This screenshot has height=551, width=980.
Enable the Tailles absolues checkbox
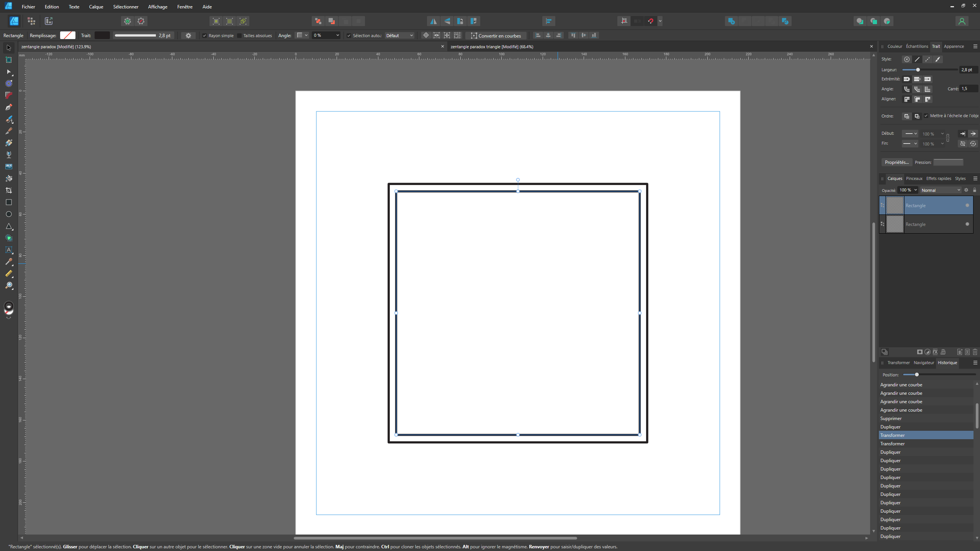click(x=240, y=36)
